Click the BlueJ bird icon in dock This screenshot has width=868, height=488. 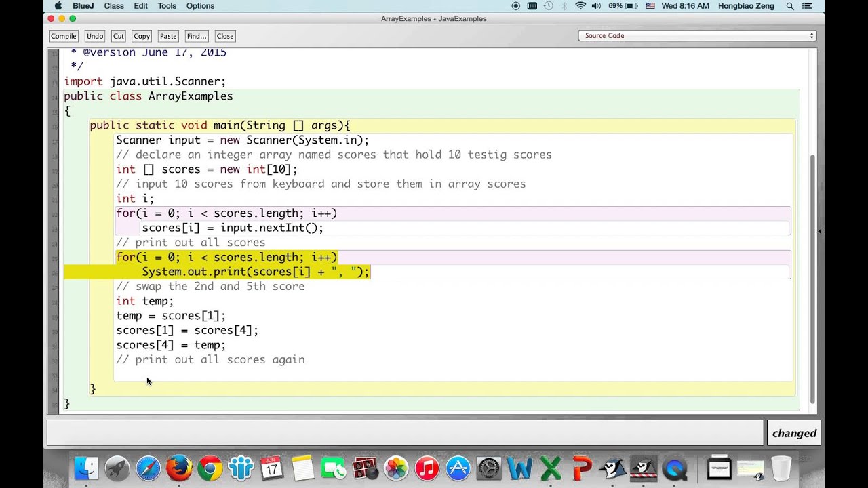point(613,468)
